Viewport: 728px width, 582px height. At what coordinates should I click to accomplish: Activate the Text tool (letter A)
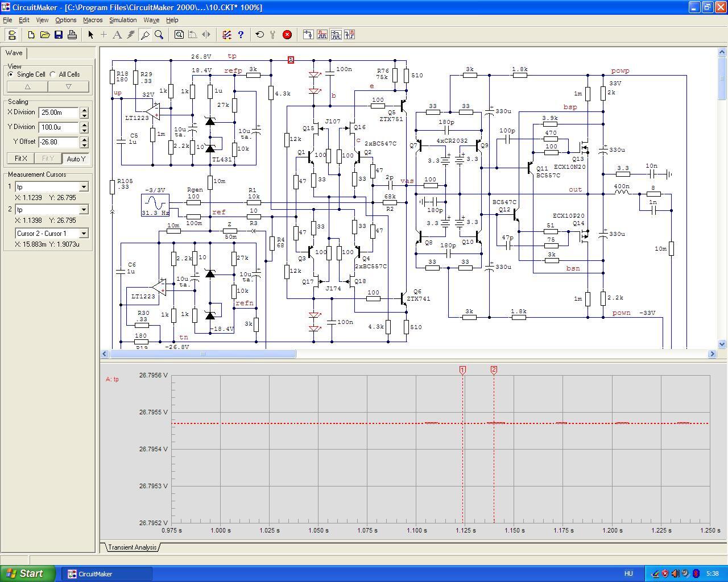117,35
